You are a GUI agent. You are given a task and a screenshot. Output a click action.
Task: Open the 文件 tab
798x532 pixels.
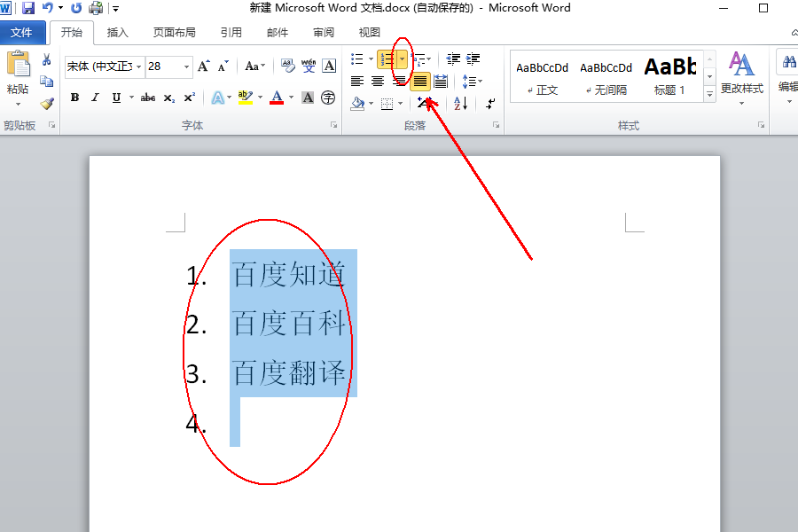pos(22,33)
